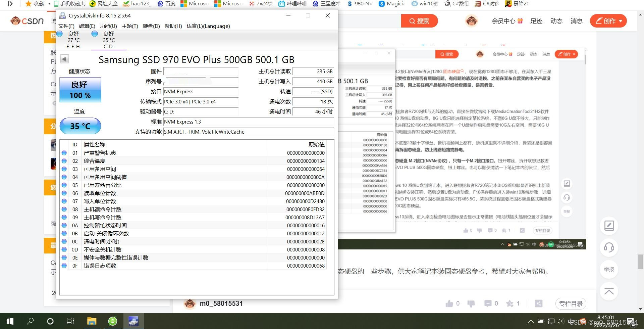
Task: Click the status dot for attribute 0C 通电时间
Action: point(64,241)
